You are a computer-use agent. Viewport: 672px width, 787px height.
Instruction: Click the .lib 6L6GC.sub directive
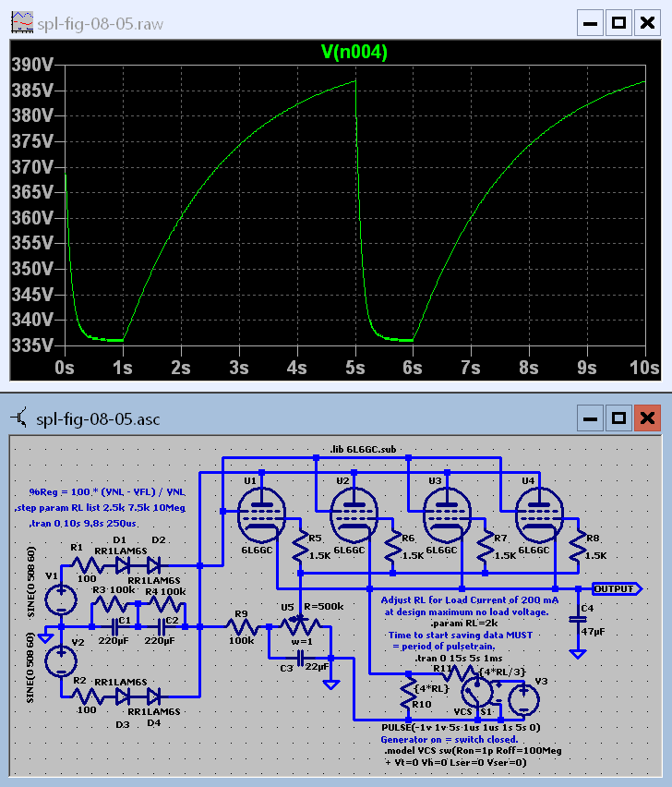point(357,450)
